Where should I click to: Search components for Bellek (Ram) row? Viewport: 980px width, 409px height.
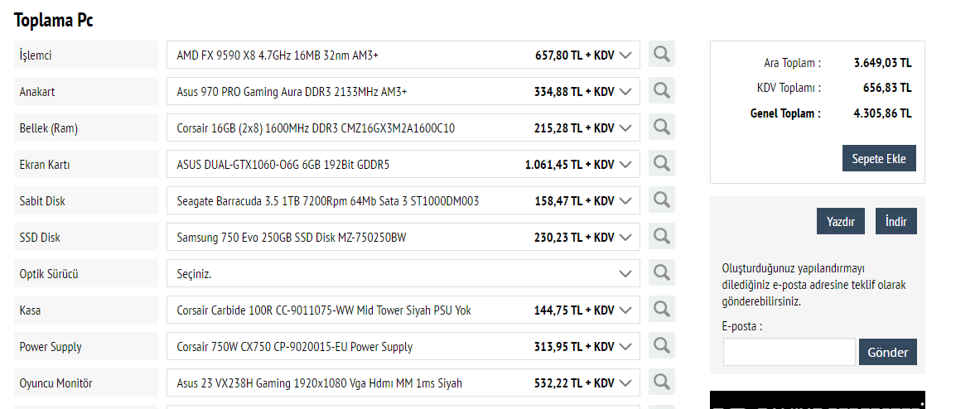pos(661,128)
